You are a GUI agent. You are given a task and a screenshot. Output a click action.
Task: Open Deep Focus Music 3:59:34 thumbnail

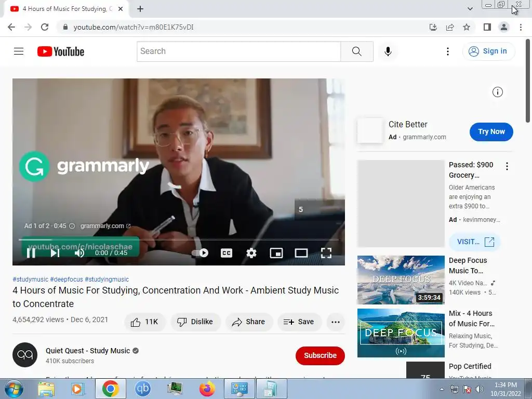point(401,280)
